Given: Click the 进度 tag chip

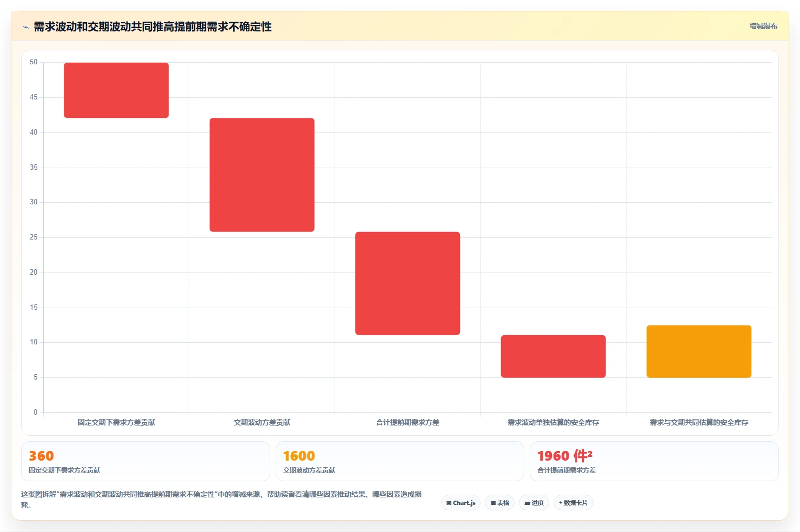Looking at the screenshot, I should 534,503.
